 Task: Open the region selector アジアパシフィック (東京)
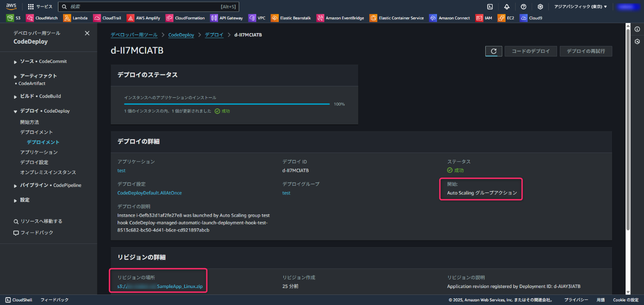(581, 7)
